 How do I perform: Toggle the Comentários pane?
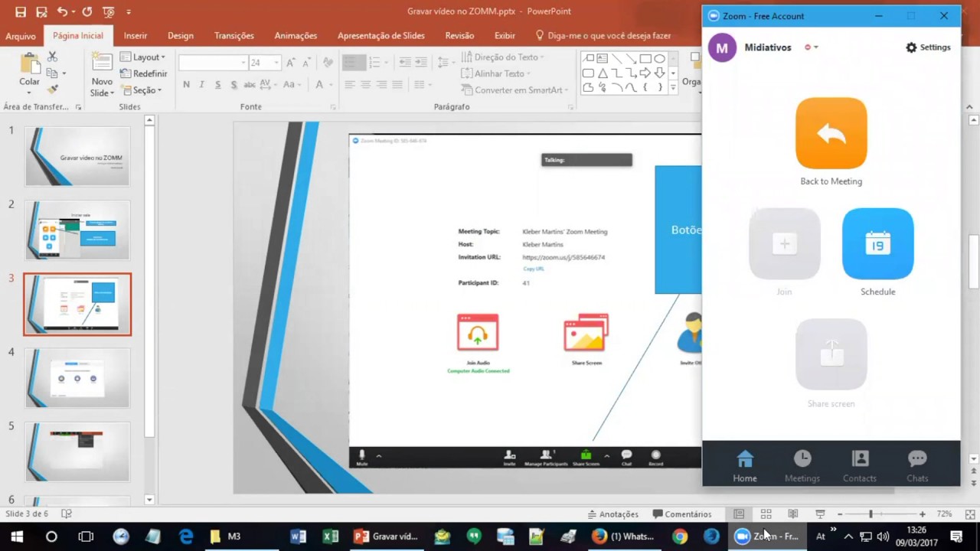pos(681,514)
